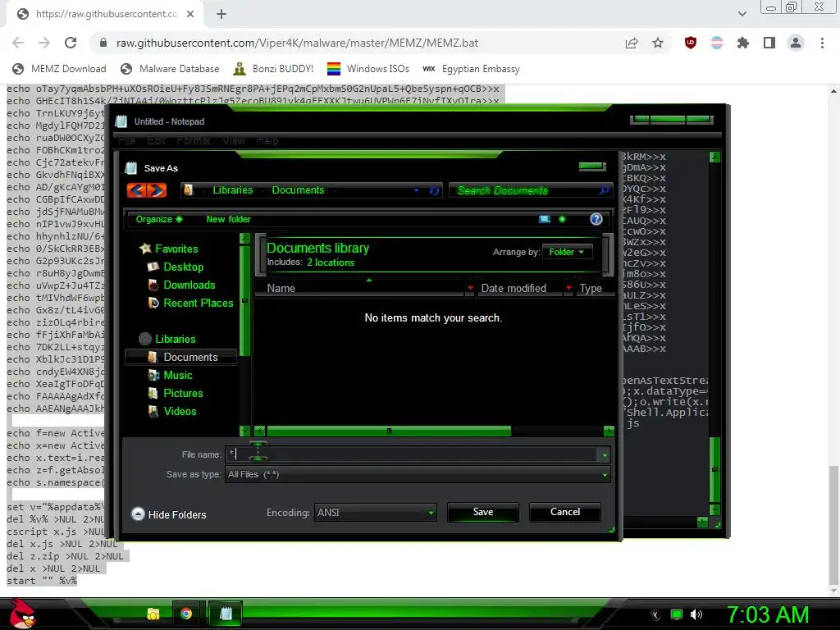Sort by the Date modified column header
This screenshot has height=630, width=840.
pyautogui.click(x=519, y=288)
